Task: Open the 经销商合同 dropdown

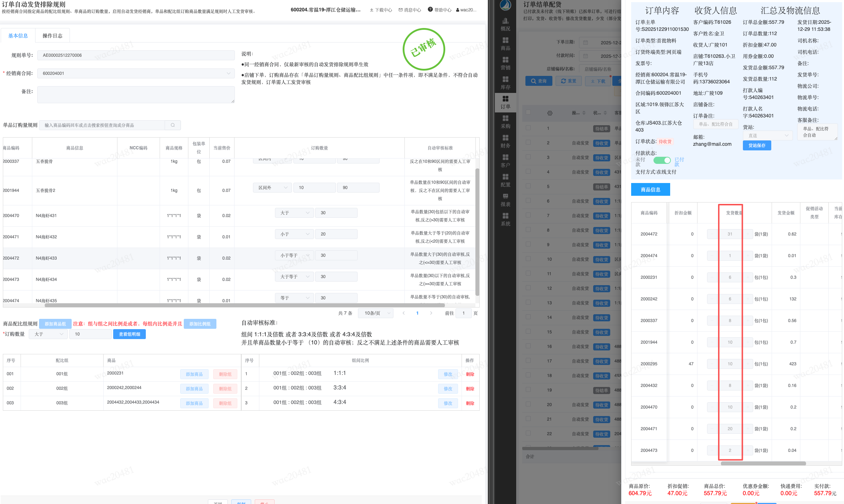Action: [136, 73]
